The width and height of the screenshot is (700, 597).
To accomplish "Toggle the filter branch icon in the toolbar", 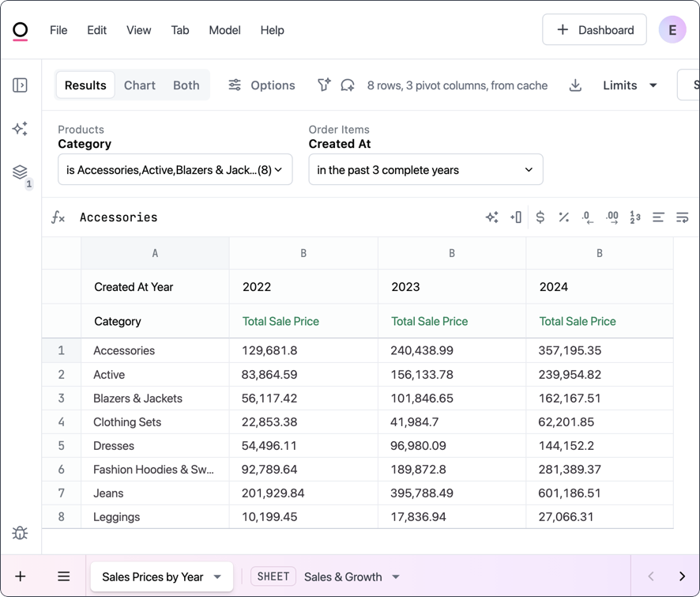I will (x=323, y=85).
